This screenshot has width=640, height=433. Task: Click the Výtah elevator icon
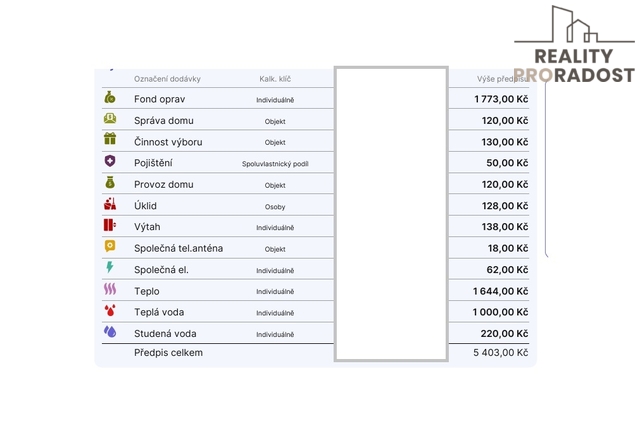110,225
